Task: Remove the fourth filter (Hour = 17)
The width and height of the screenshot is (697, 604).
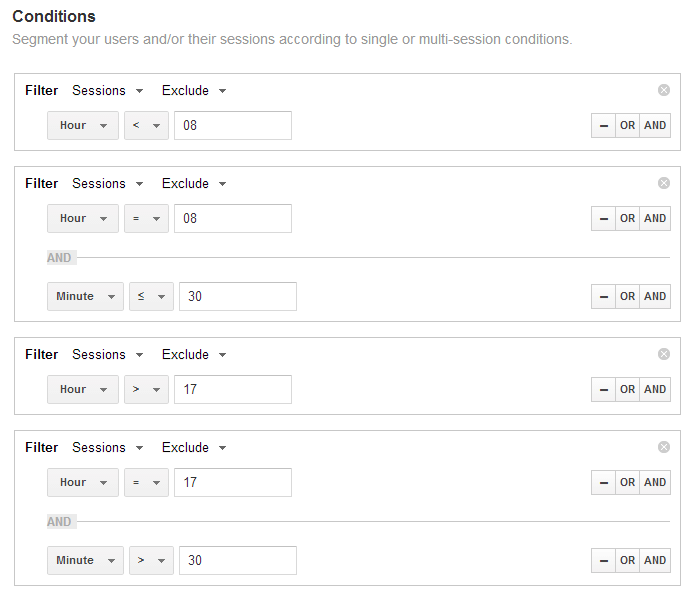Action: pos(664,447)
